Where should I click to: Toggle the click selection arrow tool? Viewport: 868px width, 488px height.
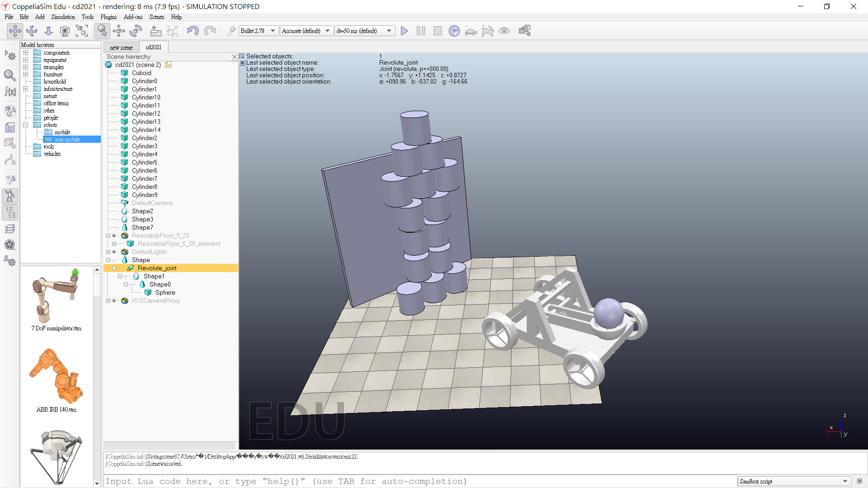tap(102, 31)
